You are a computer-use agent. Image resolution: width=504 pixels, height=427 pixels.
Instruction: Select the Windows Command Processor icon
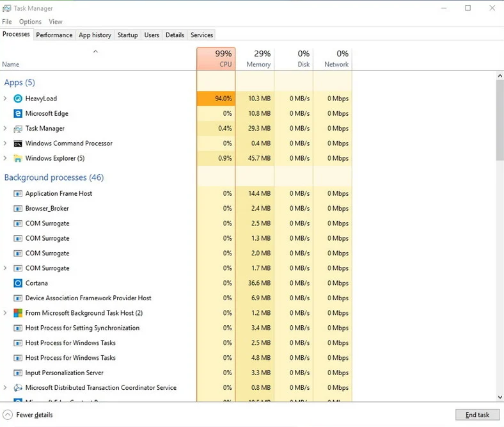coord(18,143)
